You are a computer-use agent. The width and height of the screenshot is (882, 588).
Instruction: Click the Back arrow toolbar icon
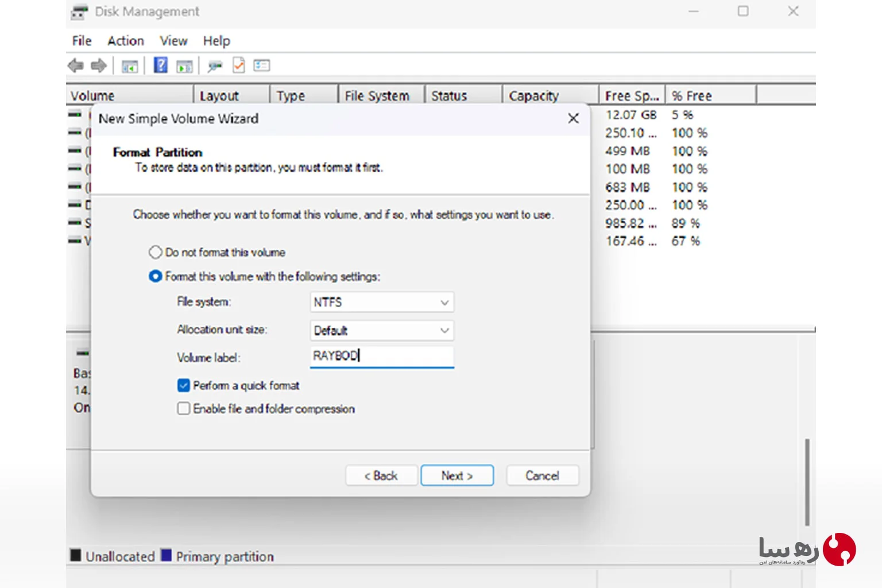[x=75, y=66]
